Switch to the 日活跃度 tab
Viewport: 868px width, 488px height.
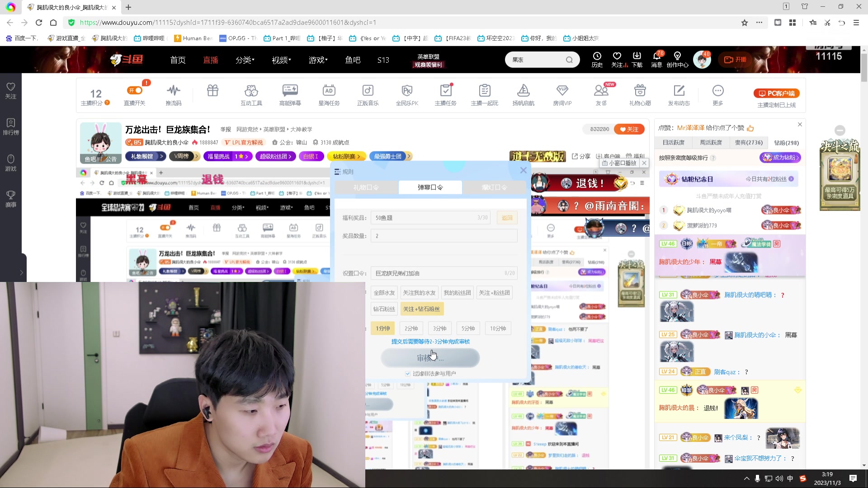pyautogui.click(x=674, y=143)
